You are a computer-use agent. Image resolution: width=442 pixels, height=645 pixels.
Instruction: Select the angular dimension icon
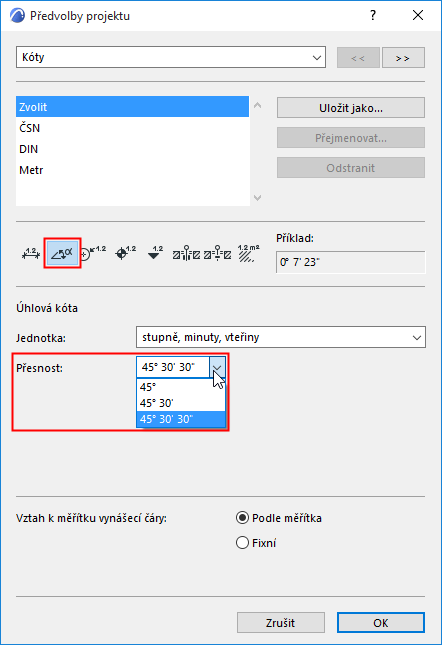[x=62, y=253]
